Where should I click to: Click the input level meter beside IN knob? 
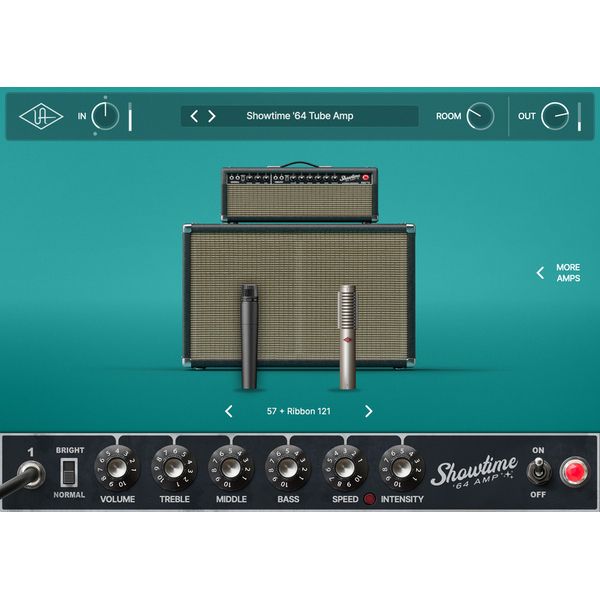coord(130,116)
